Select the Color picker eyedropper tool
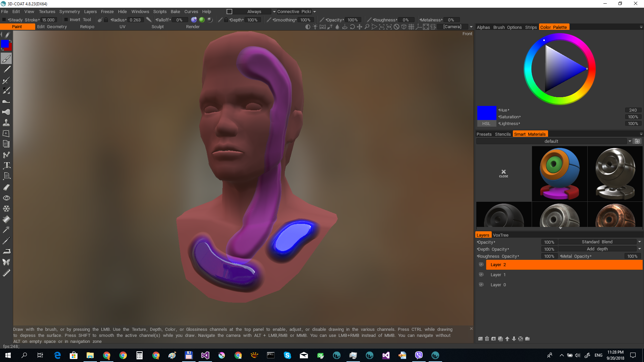 [6, 240]
